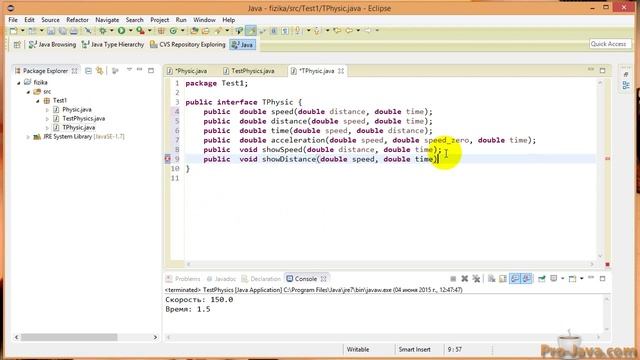Click the Back navigation arrow
The image size is (640, 360).
[x=349, y=31]
